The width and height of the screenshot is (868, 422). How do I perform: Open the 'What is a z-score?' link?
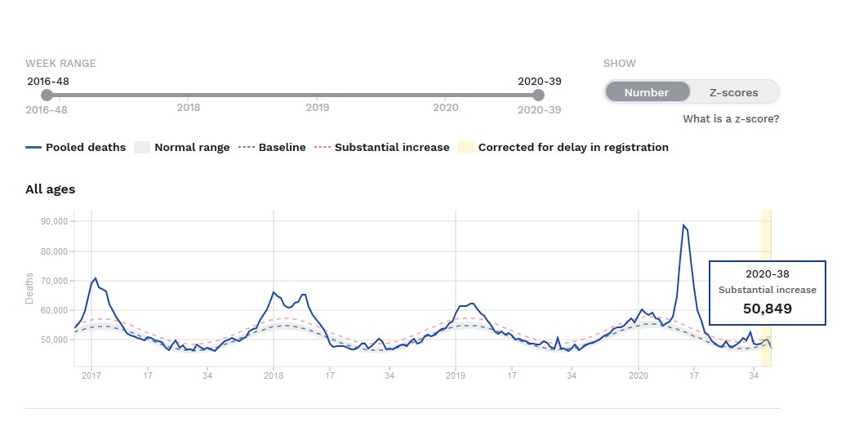[x=731, y=119]
